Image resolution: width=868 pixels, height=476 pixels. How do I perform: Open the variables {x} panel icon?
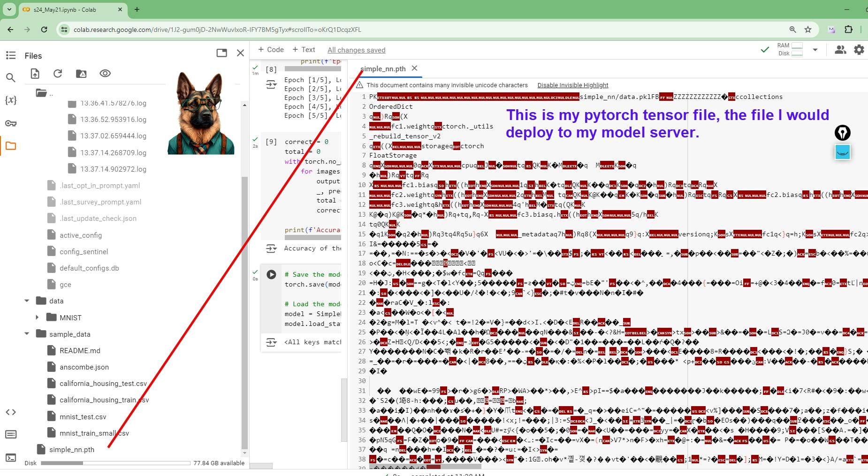click(11, 100)
